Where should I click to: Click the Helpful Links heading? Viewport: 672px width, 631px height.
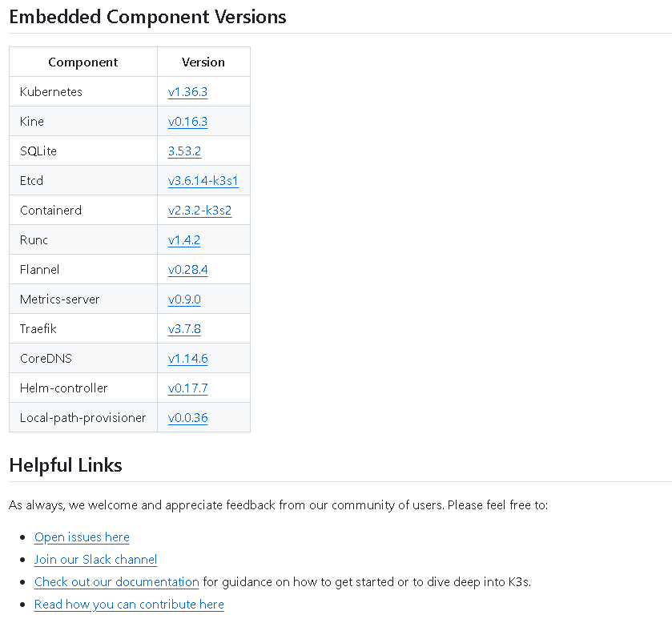click(66, 465)
